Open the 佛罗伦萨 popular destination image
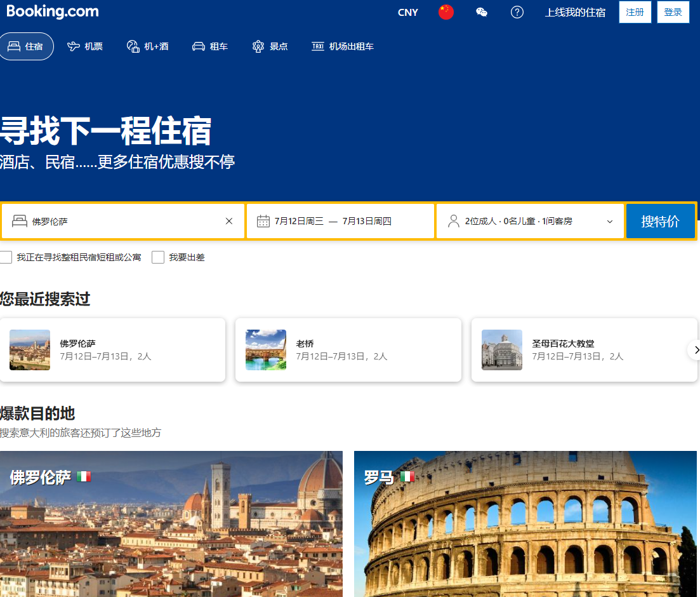Viewport: 700px width, 597px height. pos(171,524)
